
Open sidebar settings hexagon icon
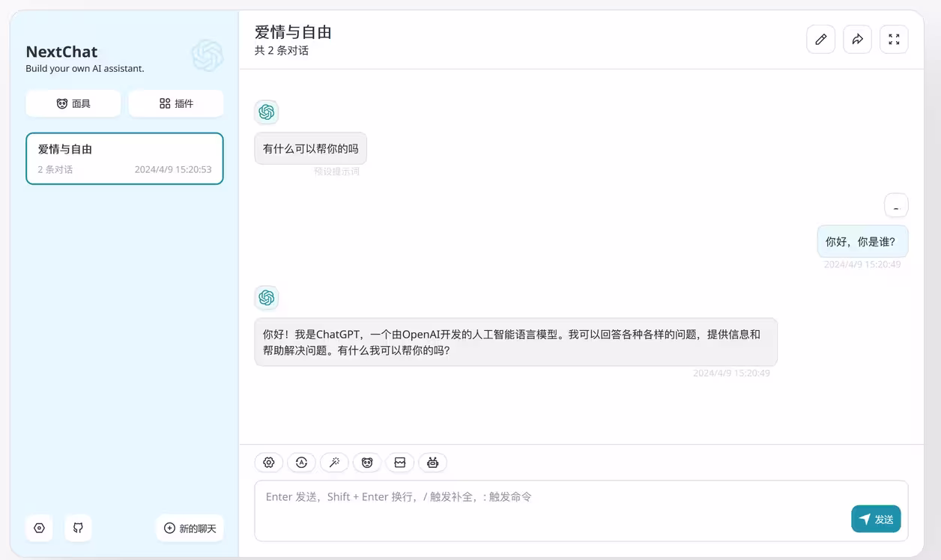point(40,528)
